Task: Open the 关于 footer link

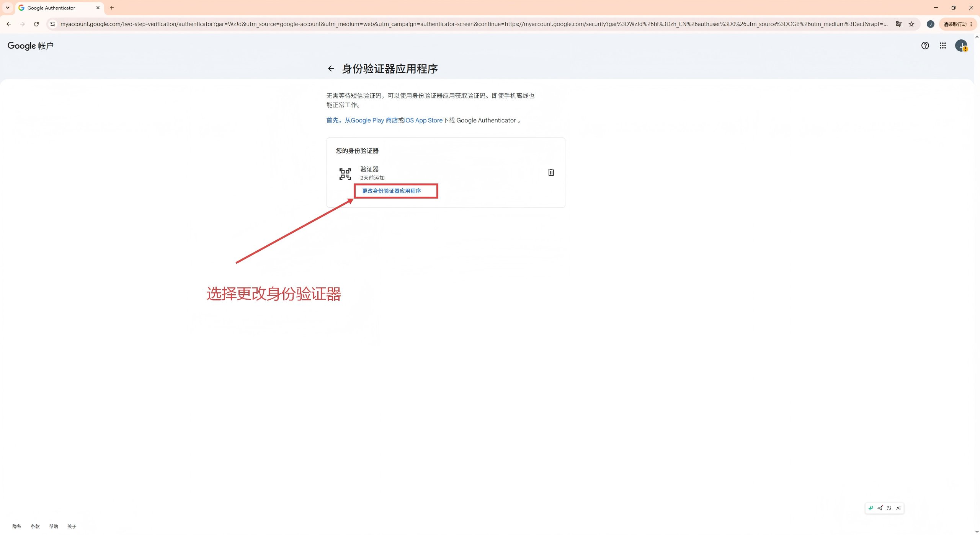Action: pyautogui.click(x=72, y=527)
